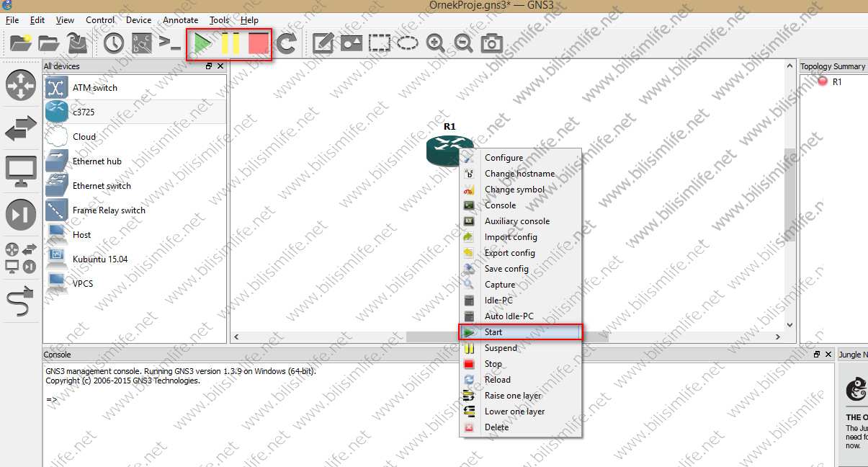Select the add a link cable tool

pyautogui.click(x=21, y=302)
